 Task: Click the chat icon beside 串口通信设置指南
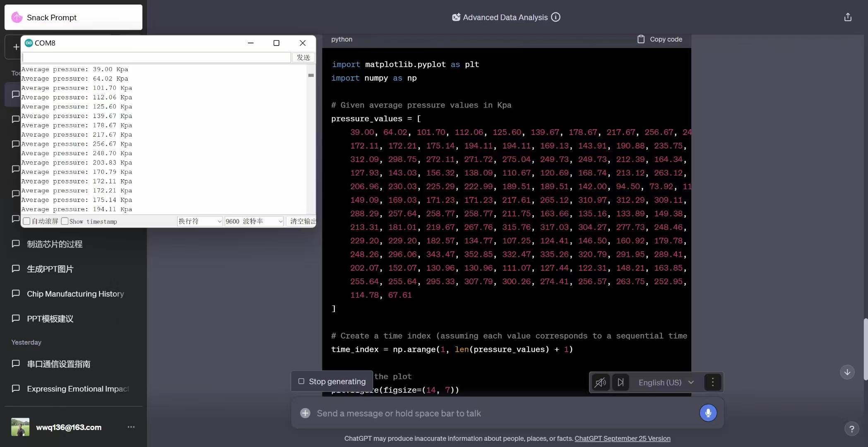pyautogui.click(x=16, y=364)
